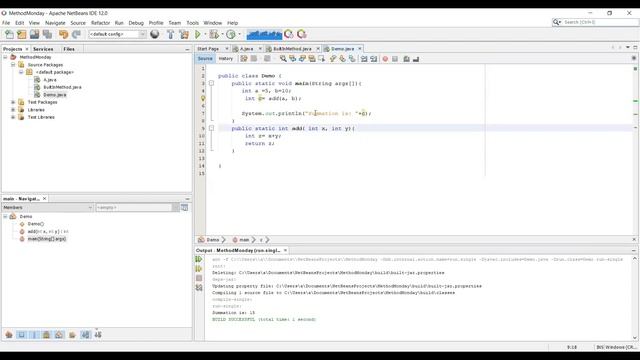Click the Redo toolbar icon

pos(76,34)
